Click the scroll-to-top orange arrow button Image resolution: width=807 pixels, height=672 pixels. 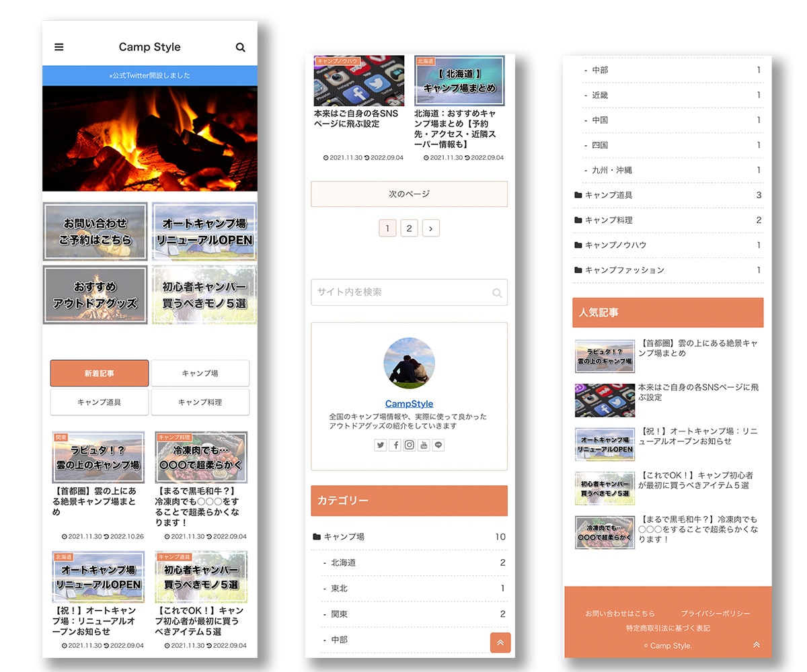500,642
